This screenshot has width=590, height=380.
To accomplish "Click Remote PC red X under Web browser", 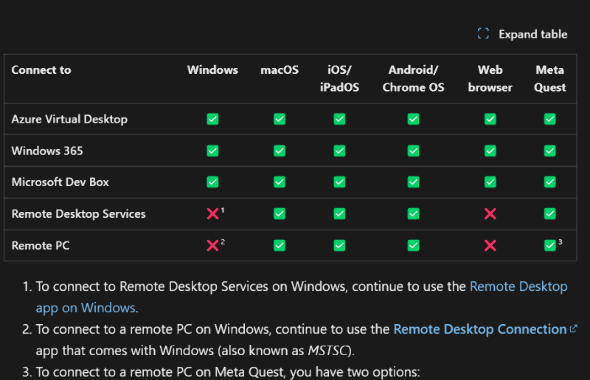I will click(490, 246).
